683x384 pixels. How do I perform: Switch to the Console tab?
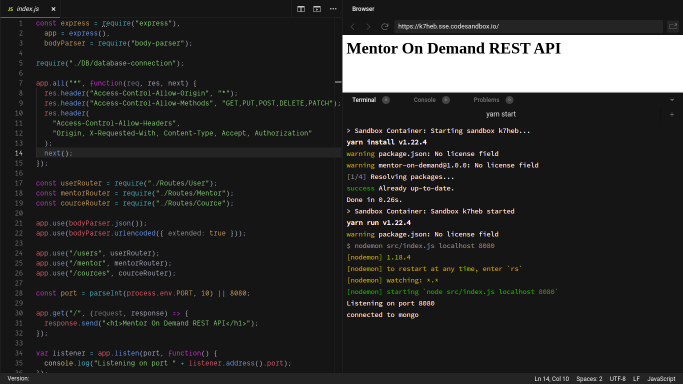424,100
